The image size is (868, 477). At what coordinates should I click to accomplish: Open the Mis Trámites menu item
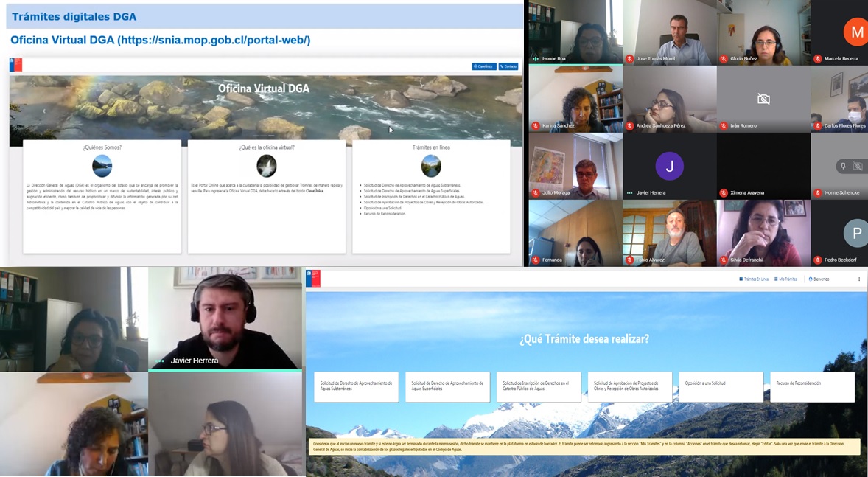785,279
